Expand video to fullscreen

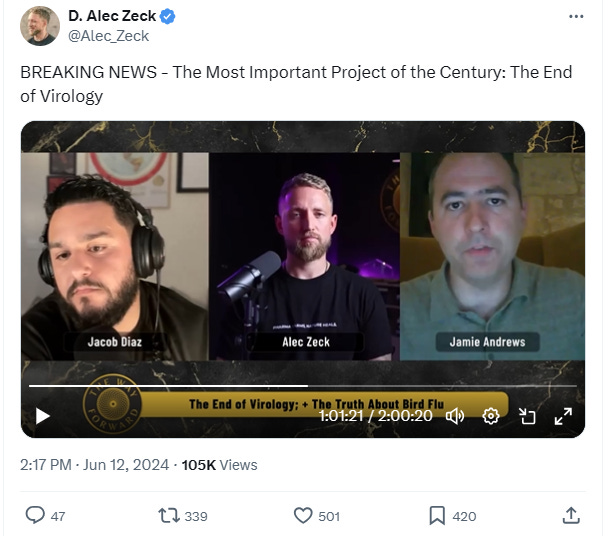click(563, 416)
